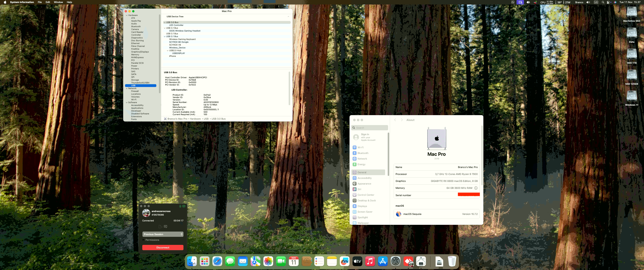Open the File menu
The height and width of the screenshot is (270, 644).
tap(40, 2)
